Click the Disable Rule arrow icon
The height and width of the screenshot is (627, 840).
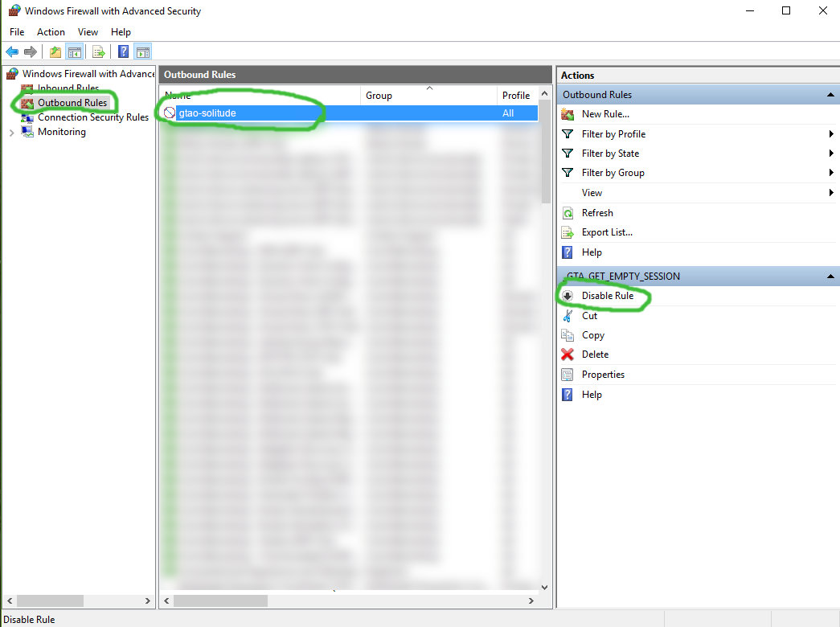pyautogui.click(x=568, y=296)
